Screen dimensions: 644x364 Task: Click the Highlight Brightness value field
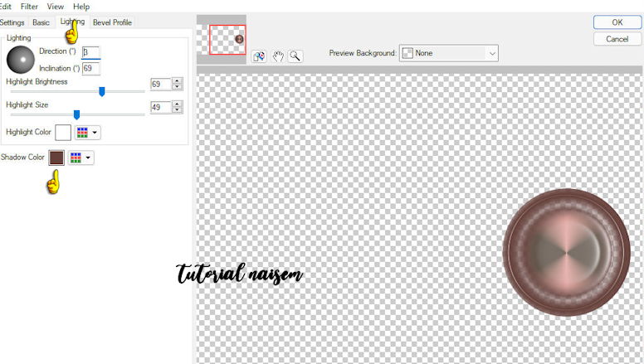point(161,84)
